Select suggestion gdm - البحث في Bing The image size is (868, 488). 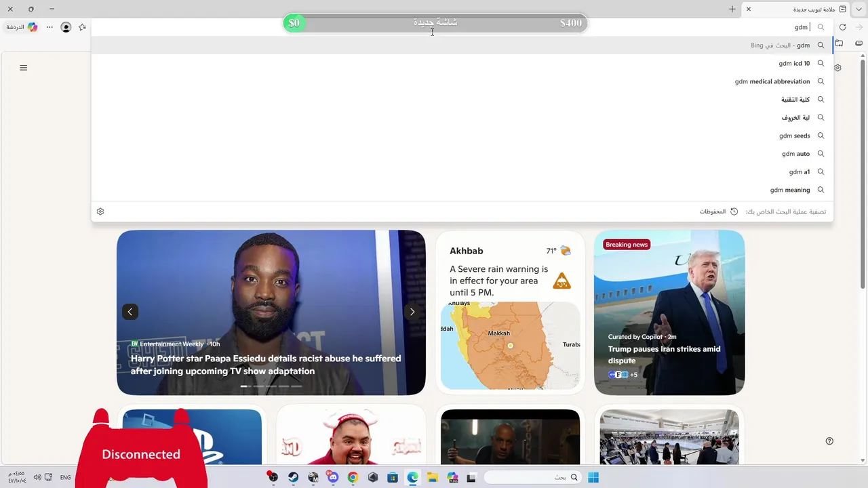[462, 45]
